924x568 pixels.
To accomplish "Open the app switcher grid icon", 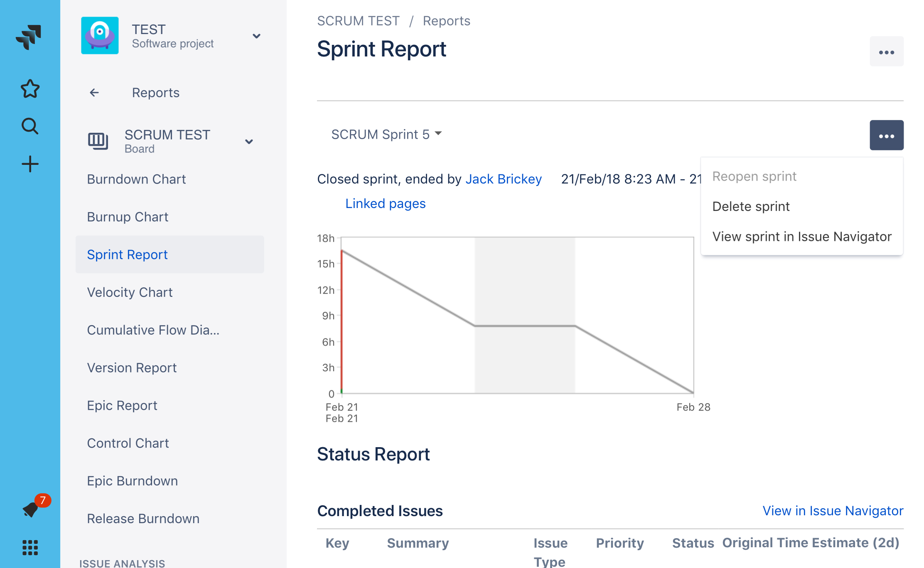I will (29, 548).
